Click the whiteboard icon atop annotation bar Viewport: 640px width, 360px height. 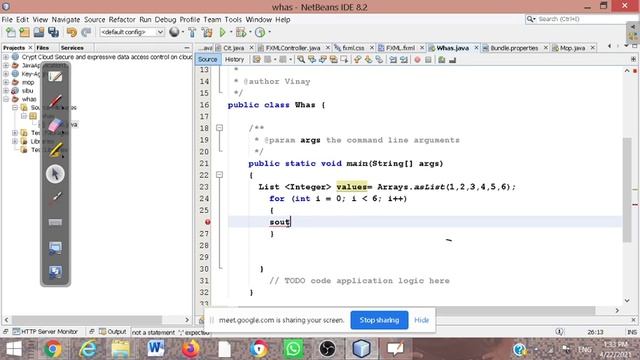(55, 77)
